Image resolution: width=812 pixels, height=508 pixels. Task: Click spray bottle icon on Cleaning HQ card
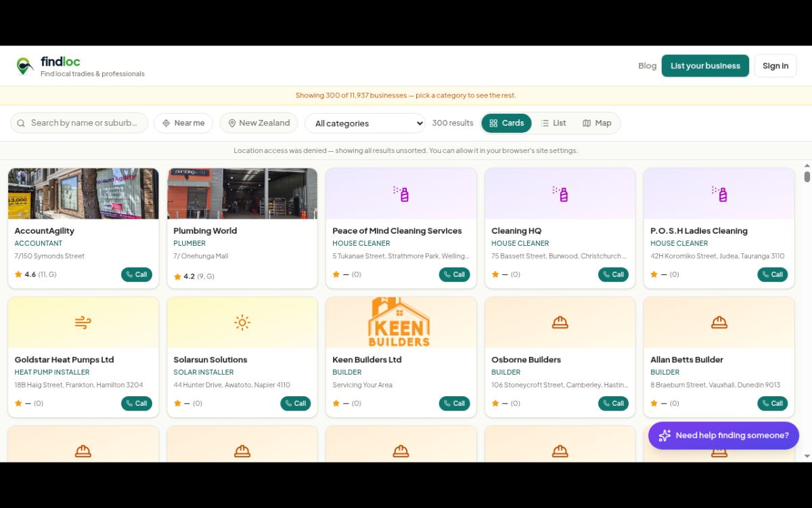pos(560,194)
